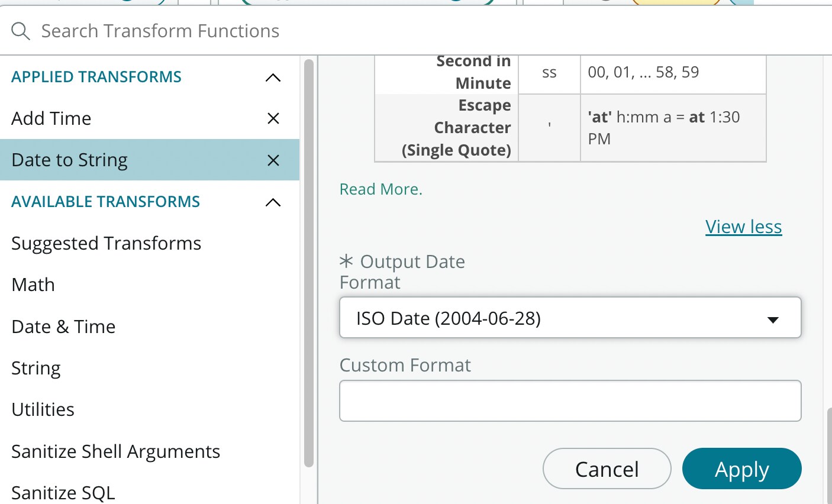Image resolution: width=832 pixels, height=504 pixels.
Task: Open the Date & Time category
Action: [63, 327]
